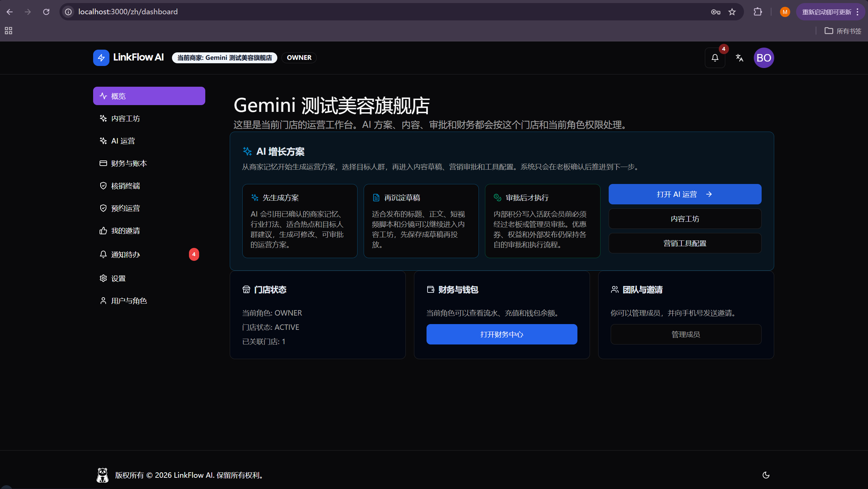Go to AI 运营 sidebar item

point(149,141)
